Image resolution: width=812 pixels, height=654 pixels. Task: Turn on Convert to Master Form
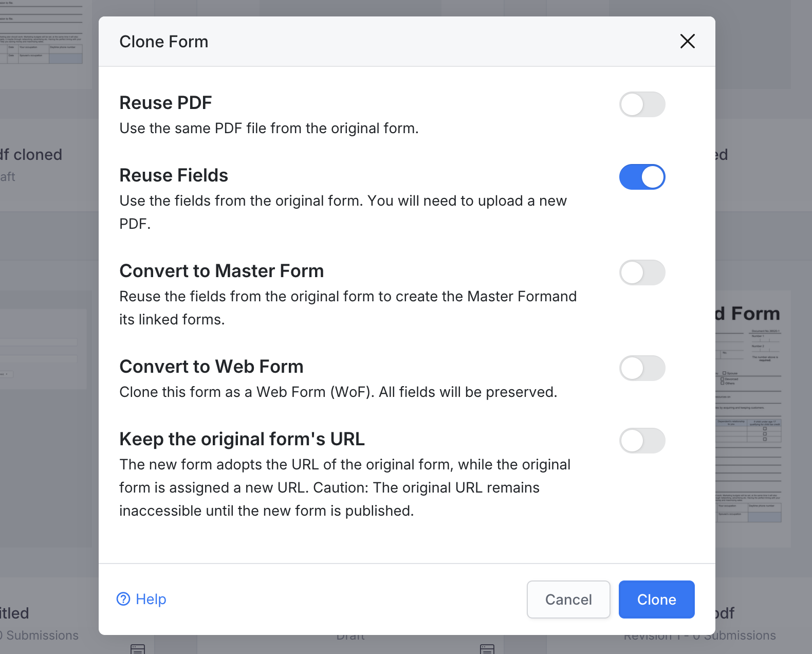point(642,272)
